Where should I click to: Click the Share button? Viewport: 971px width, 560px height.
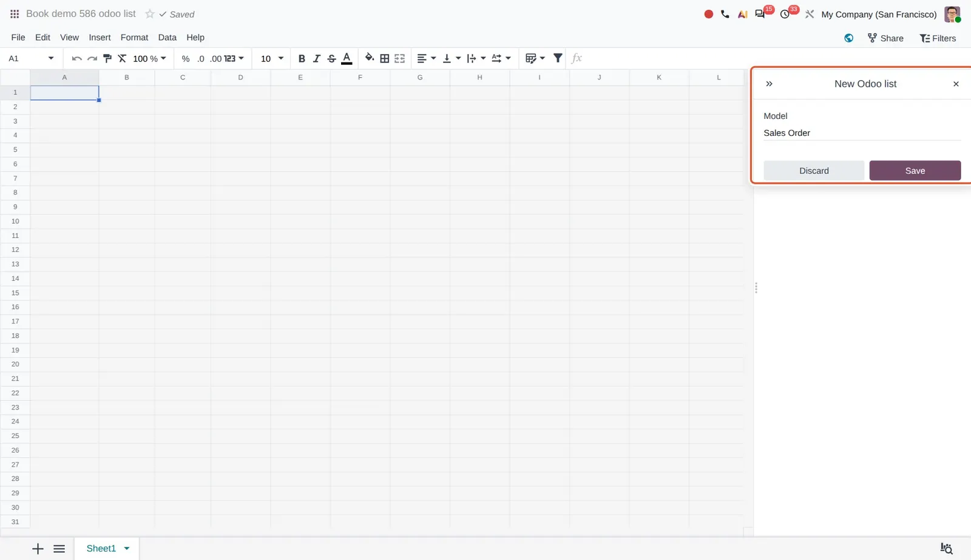click(885, 38)
